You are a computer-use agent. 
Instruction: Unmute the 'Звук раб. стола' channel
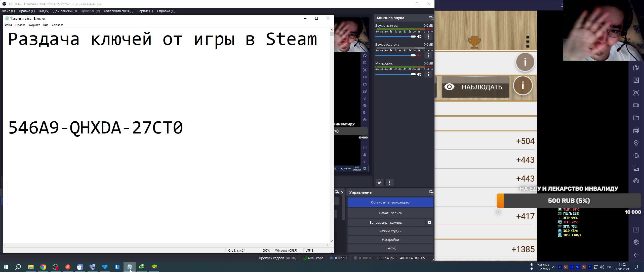coord(419,55)
